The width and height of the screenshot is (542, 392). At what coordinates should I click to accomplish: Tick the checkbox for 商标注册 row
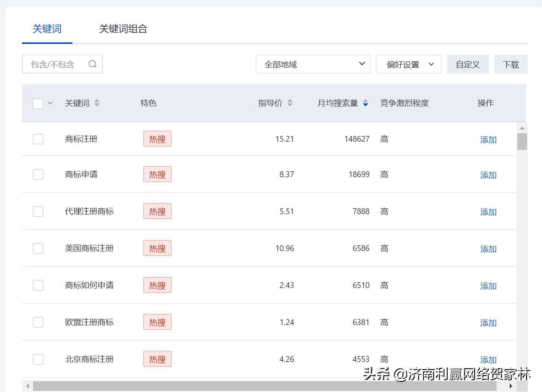(x=38, y=139)
